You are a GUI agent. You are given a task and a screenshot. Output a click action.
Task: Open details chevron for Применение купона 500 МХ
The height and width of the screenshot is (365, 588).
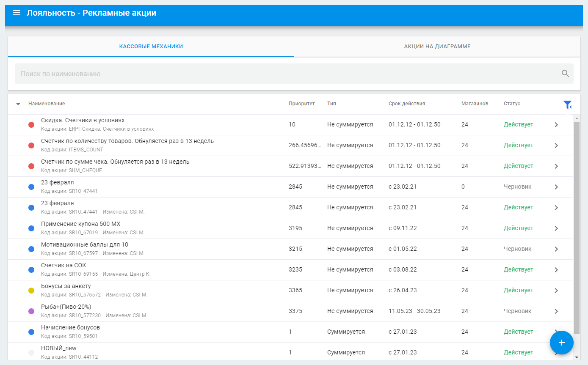click(x=556, y=228)
